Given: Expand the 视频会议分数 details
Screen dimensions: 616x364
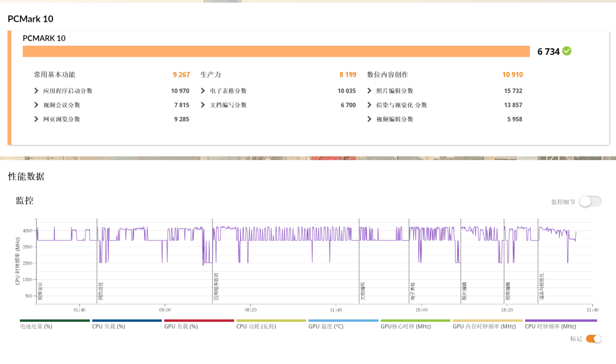Looking at the screenshot, I should tap(36, 105).
